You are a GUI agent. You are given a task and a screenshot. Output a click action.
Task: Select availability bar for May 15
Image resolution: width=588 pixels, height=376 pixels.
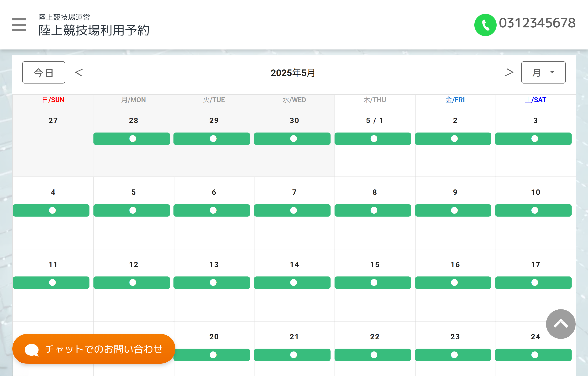(373, 283)
